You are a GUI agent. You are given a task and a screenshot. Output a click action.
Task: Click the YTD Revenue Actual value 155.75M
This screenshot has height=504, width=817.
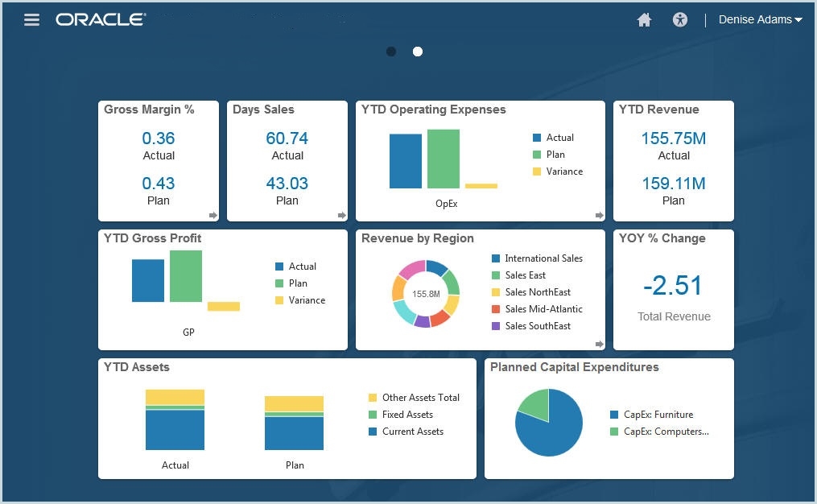coord(673,138)
